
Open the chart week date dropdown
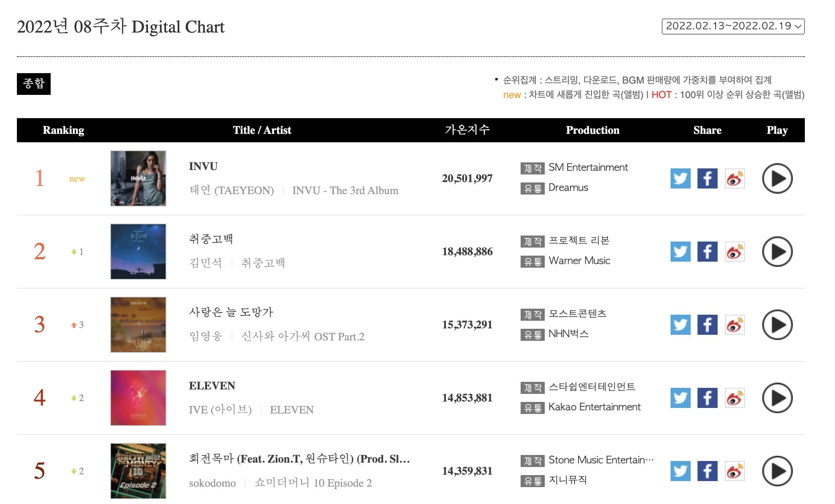[x=733, y=26]
